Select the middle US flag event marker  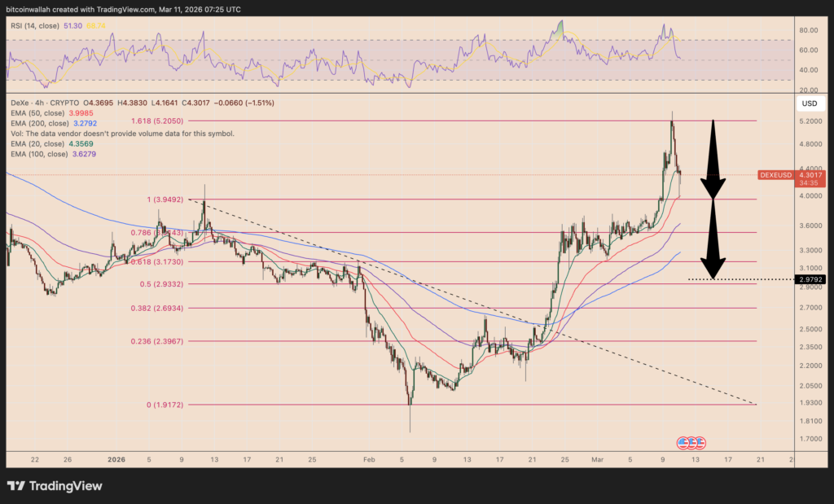point(691,442)
